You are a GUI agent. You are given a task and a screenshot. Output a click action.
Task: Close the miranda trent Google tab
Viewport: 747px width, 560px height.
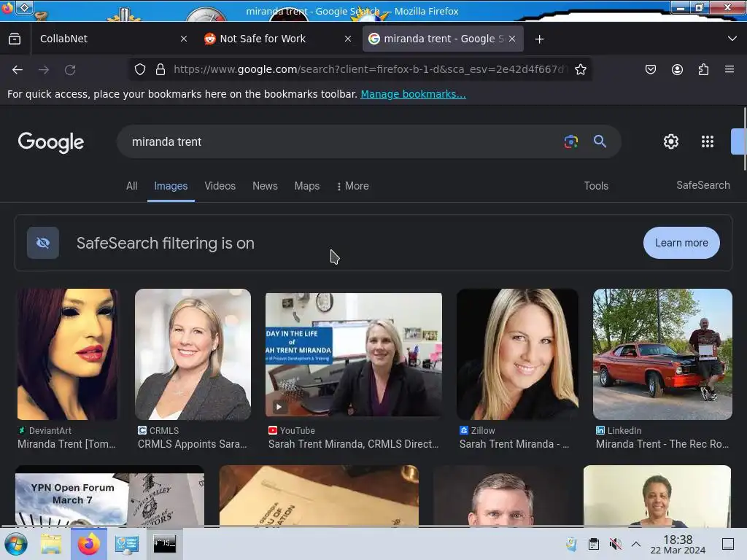pyautogui.click(x=512, y=39)
